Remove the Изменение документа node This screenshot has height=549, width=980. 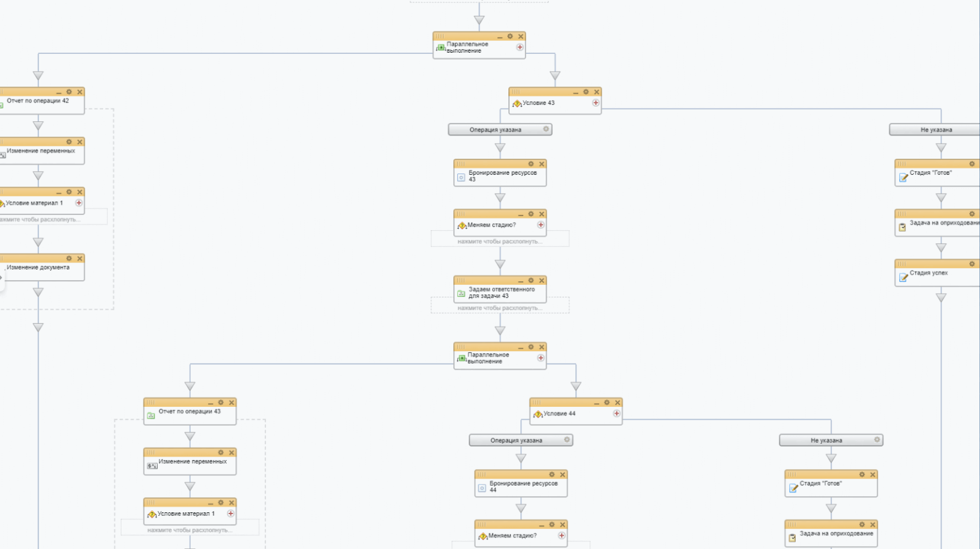pyautogui.click(x=80, y=258)
